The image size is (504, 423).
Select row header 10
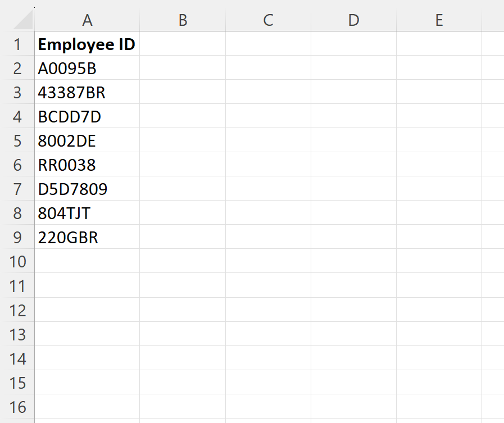point(19,261)
